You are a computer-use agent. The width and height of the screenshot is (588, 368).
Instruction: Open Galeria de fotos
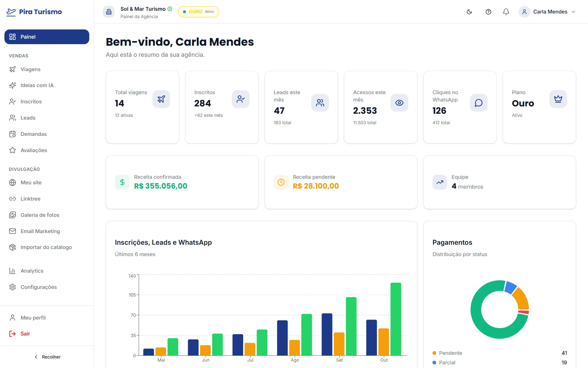[x=47, y=215]
